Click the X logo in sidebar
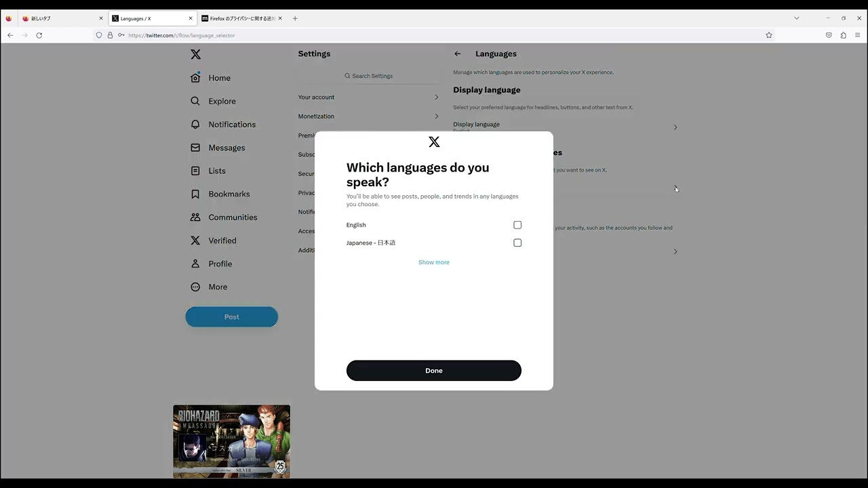The height and width of the screenshot is (488, 868). 195,54
